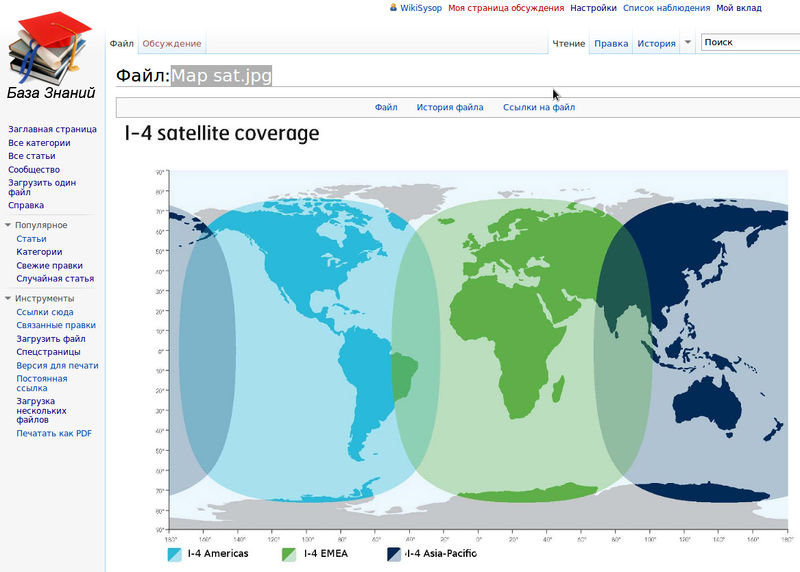Viewport: 800px width, 572px height.
Task: Open Моя страница обсуждения link
Action: [506, 8]
